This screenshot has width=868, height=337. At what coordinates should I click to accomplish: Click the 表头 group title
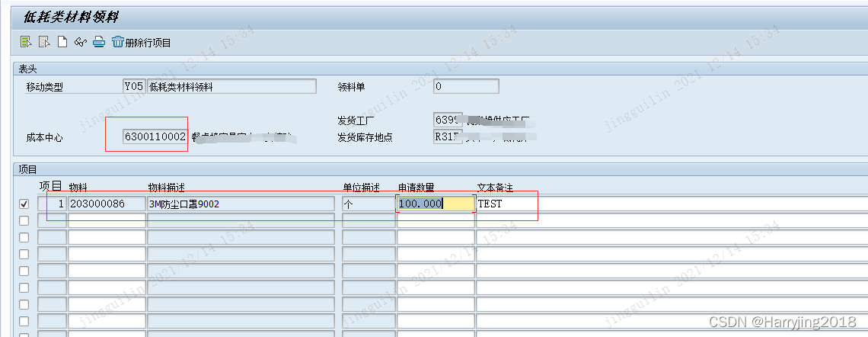coord(27,69)
